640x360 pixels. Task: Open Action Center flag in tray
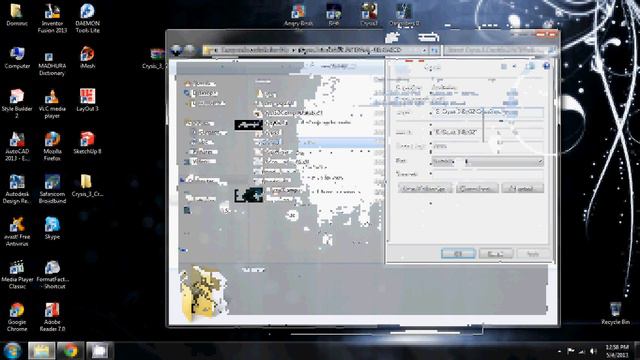(x=571, y=351)
